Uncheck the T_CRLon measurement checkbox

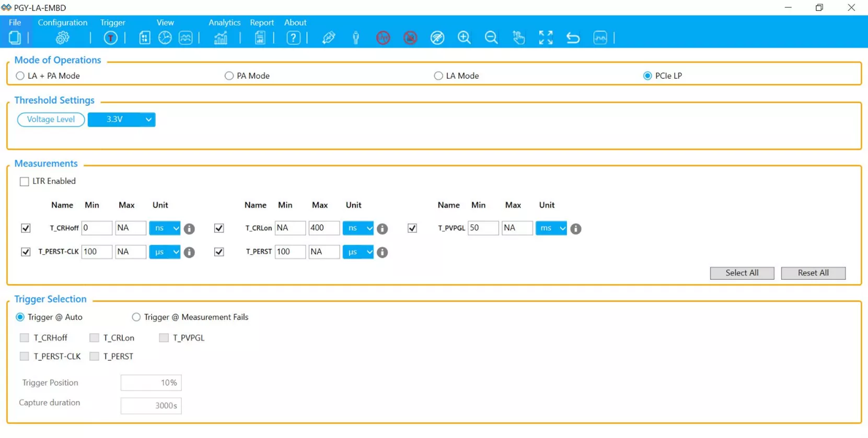click(x=219, y=228)
